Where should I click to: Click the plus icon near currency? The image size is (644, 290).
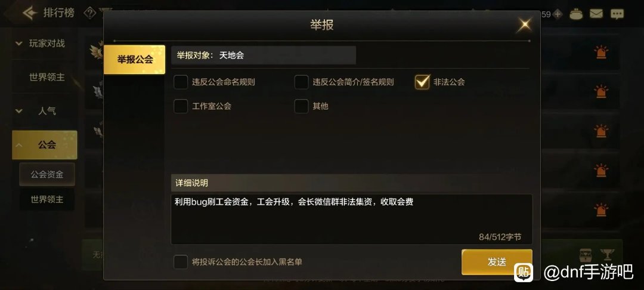coord(558,14)
